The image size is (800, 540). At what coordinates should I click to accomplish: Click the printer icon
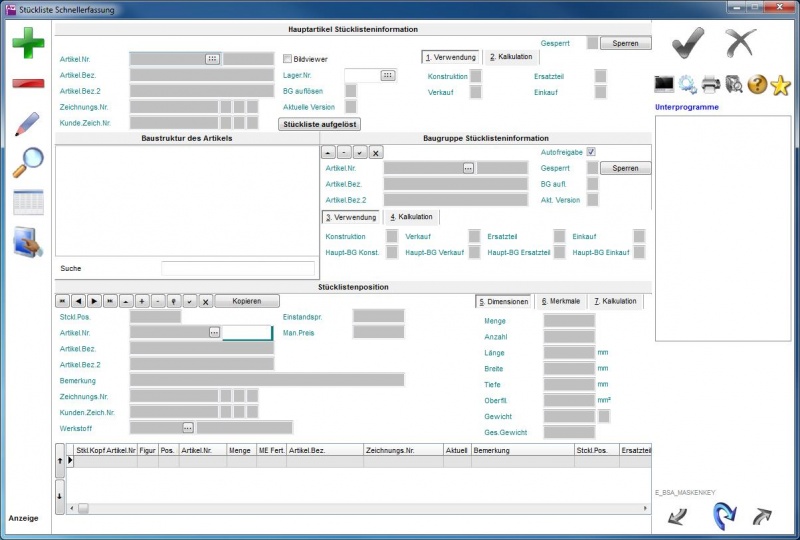click(x=711, y=84)
